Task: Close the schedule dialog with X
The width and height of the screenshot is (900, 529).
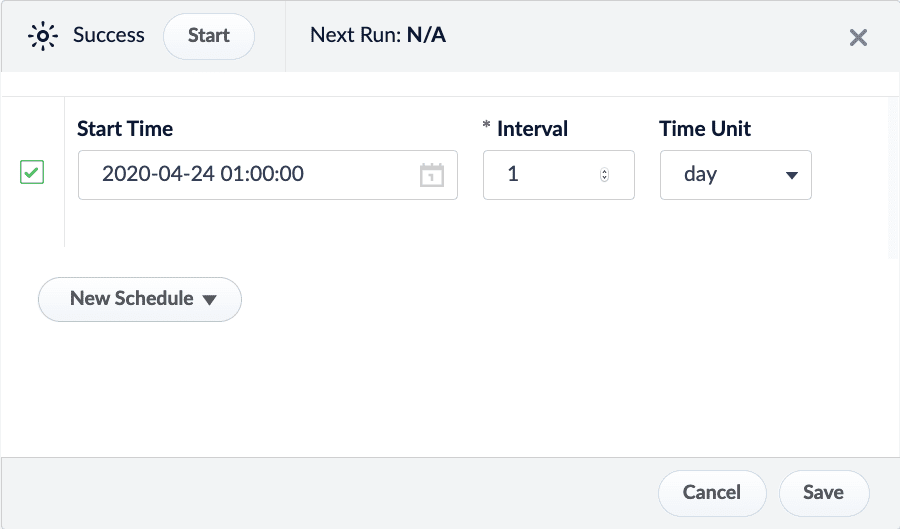Action: [858, 38]
